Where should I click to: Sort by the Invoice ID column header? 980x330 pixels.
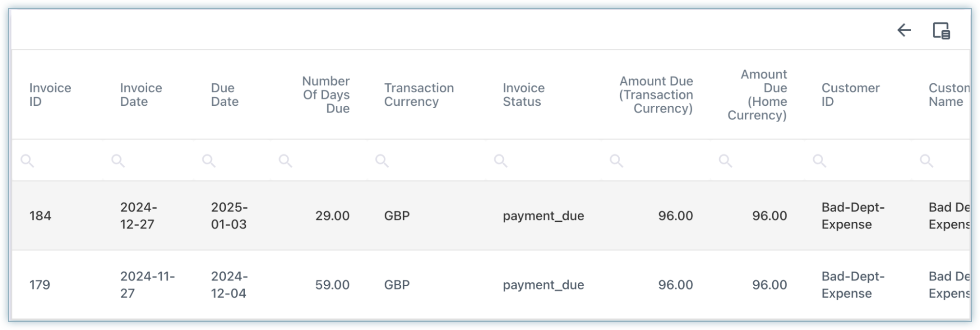point(50,95)
